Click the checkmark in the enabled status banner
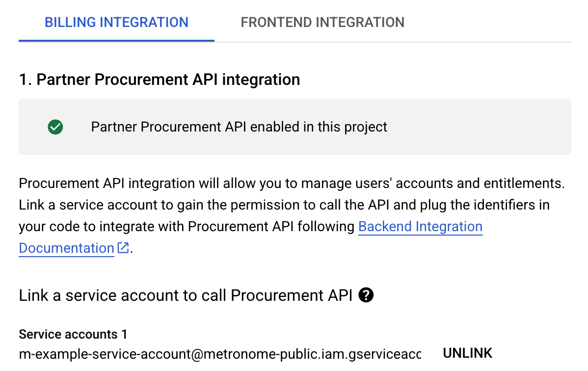This screenshot has width=588, height=371. [x=55, y=127]
